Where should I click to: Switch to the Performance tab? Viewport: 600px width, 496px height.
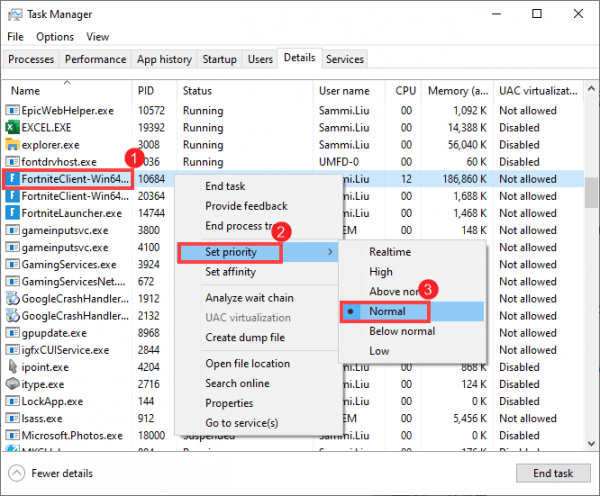(96, 60)
